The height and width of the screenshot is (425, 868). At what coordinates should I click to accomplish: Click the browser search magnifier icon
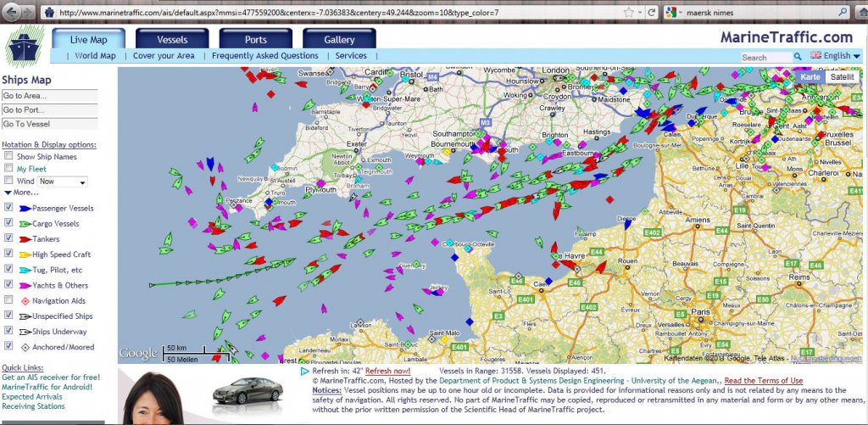[843, 12]
